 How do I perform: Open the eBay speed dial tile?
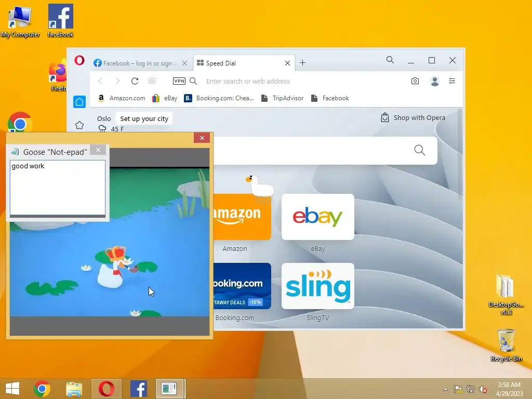click(x=318, y=217)
